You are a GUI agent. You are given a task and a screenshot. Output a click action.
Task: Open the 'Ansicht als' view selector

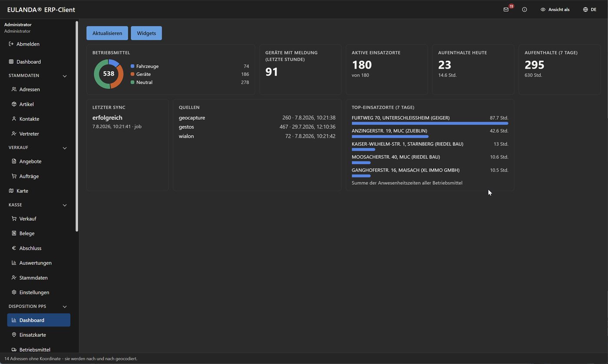pyautogui.click(x=555, y=10)
